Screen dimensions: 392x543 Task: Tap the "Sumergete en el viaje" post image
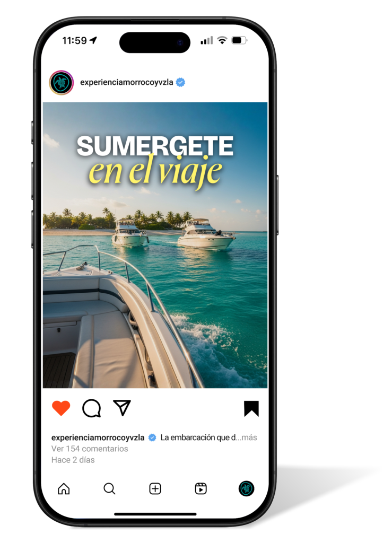pyautogui.click(x=155, y=245)
